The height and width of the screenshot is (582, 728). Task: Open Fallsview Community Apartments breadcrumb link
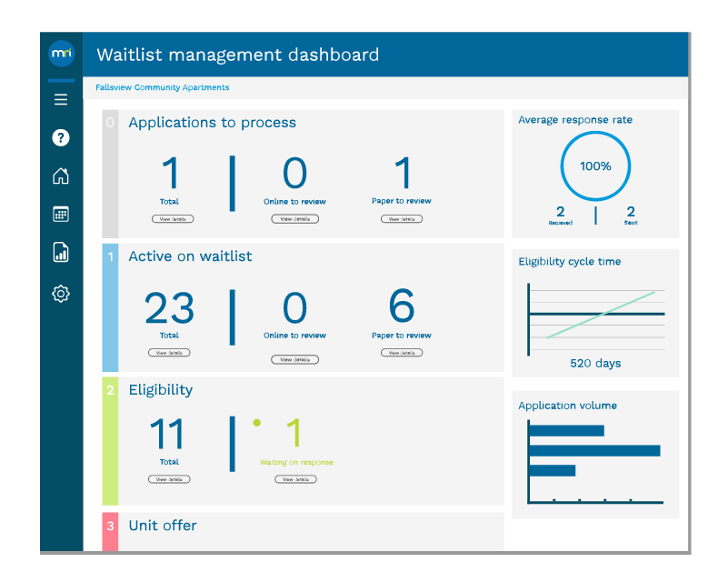[163, 88]
